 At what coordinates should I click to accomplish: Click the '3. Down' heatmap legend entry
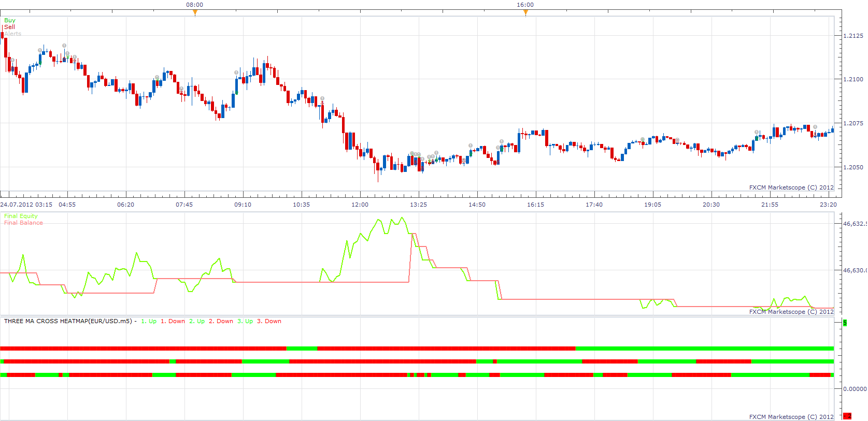click(x=269, y=321)
